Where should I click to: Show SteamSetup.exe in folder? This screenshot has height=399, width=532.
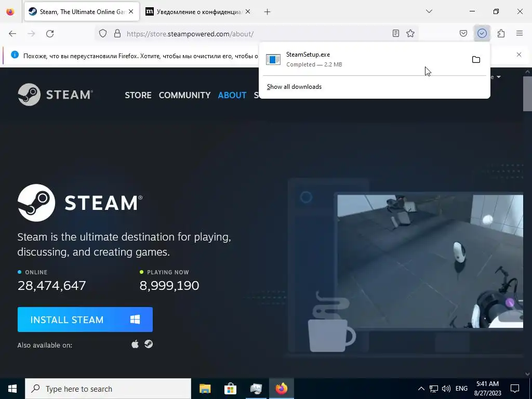(x=476, y=60)
